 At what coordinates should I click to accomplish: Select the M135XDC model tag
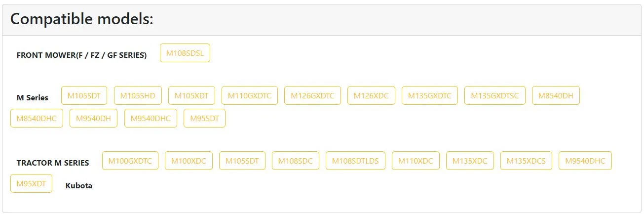coord(470,161)
